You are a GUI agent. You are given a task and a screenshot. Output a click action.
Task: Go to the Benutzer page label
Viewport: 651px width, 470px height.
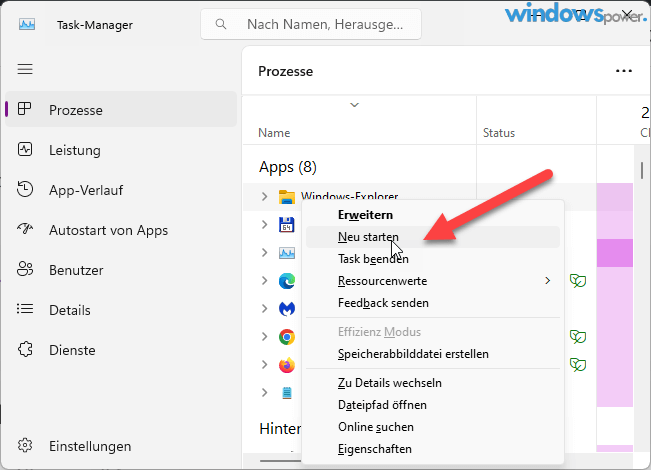[x=76, y=270]
